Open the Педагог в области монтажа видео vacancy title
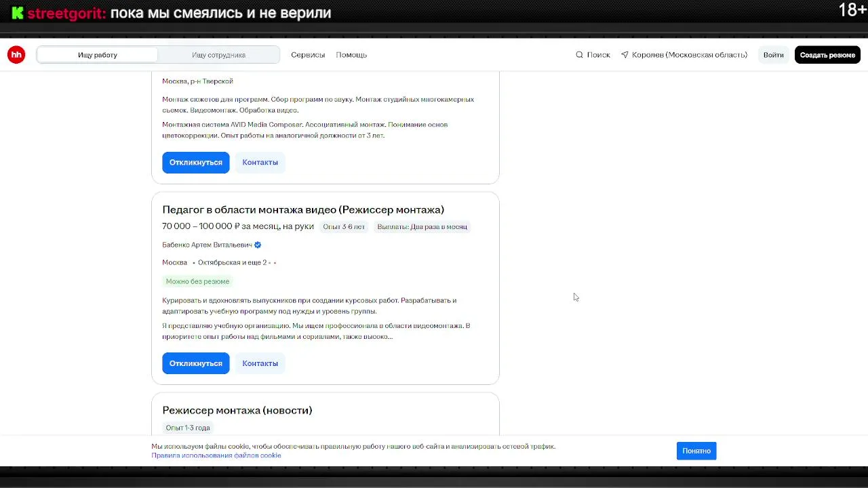This screenshot has height=488, width=868. point(303,209)
